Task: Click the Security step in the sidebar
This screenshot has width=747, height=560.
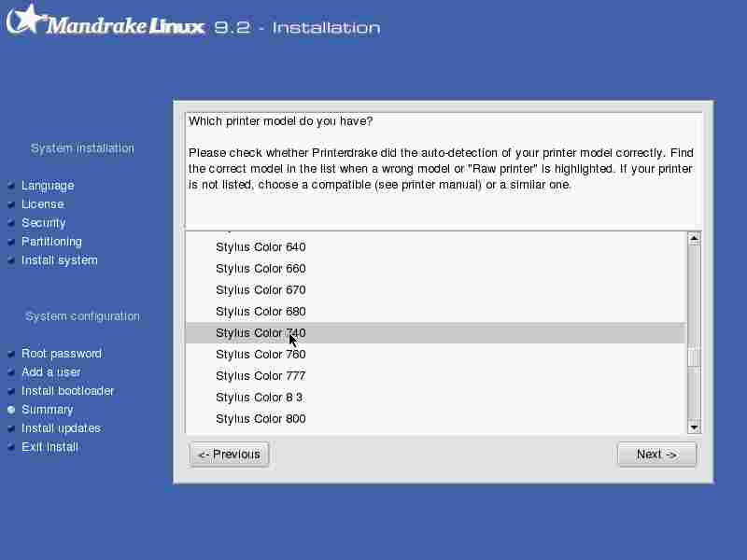Action: [x=44, y=223]
